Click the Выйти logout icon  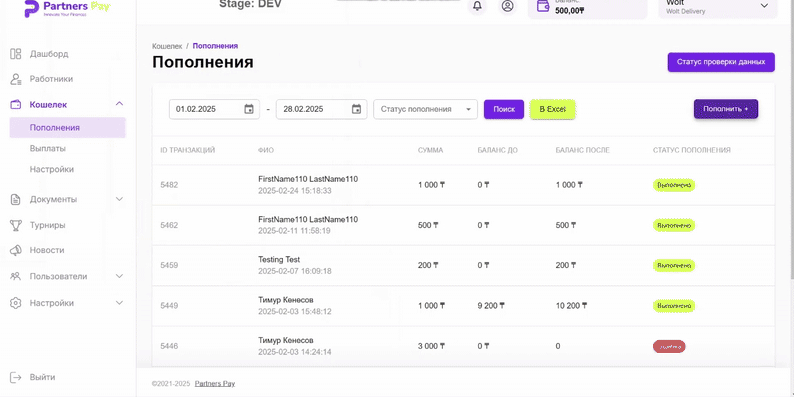(x=16, y=377)
